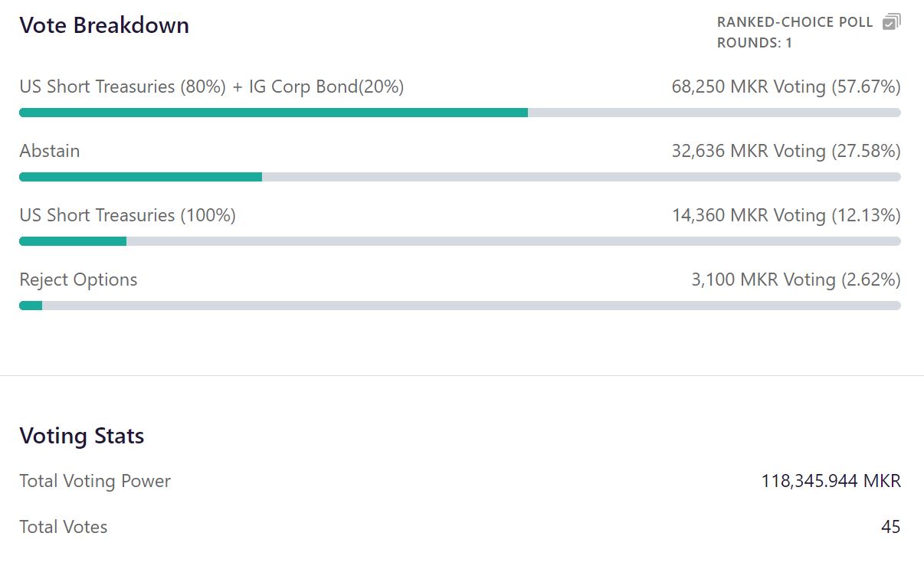Viewport: 924px width, 569px height.
Task: Open the Voting Stats heading
Action: coord(81,436)
